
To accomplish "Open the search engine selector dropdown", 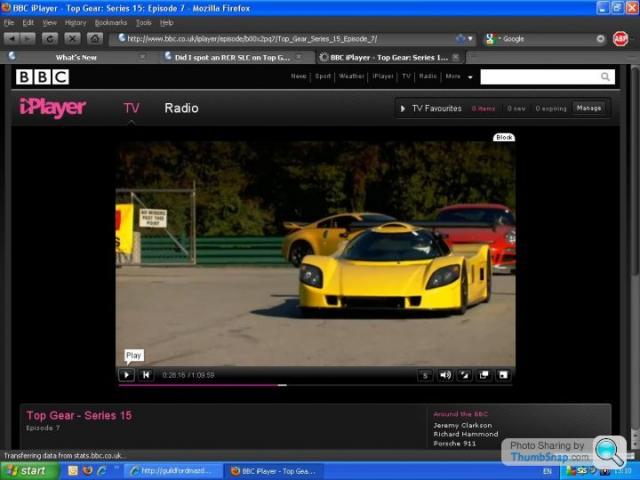I will (x=491, y=39).
